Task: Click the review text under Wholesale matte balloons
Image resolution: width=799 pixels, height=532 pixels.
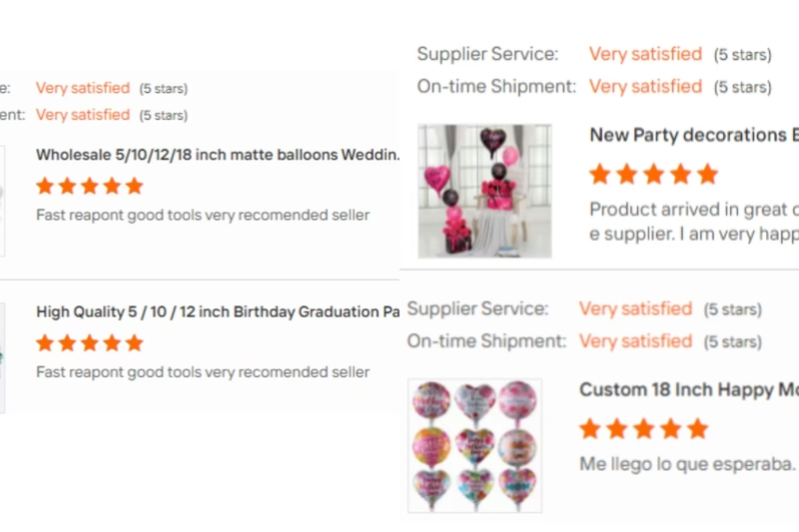Action: [203, 215]
